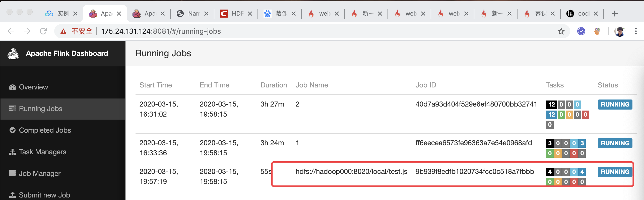Click job ID ff6eecea6573fe96363a7e54e0968afd

tap(474, 143)
